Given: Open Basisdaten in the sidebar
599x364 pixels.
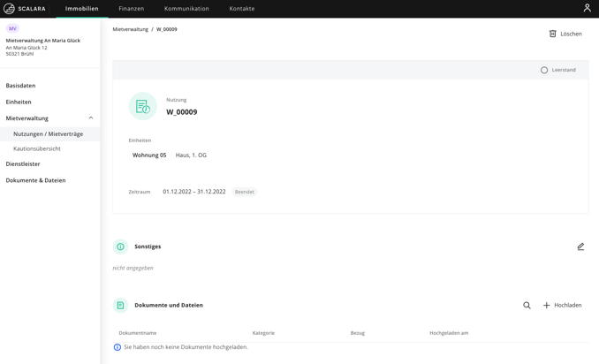Looking at the screenshot, I should tap(20, 86).
